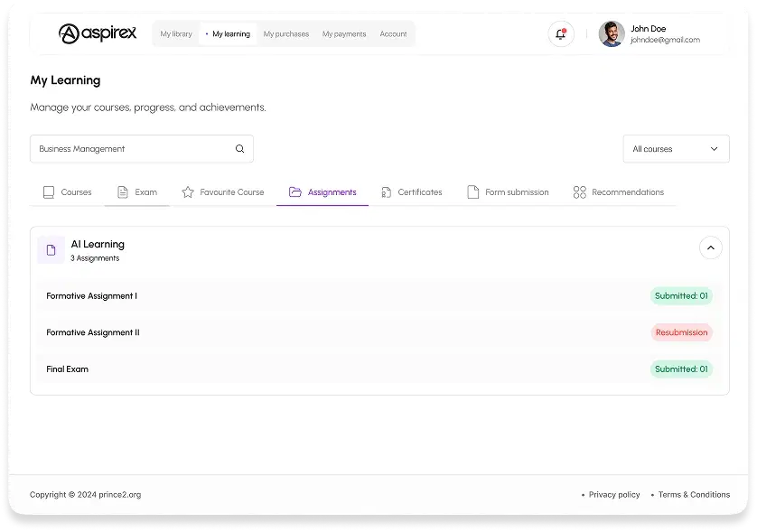Open John Doe profile avatar
Screen dimensions: 757x532
pyautogui.click(x=612, y=33)
